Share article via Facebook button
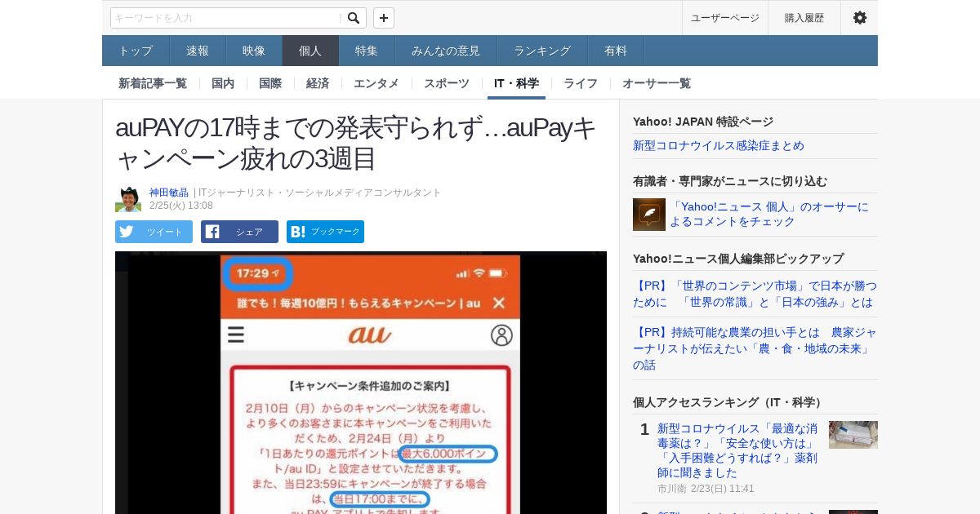980x514 pixels. [239, 232]
